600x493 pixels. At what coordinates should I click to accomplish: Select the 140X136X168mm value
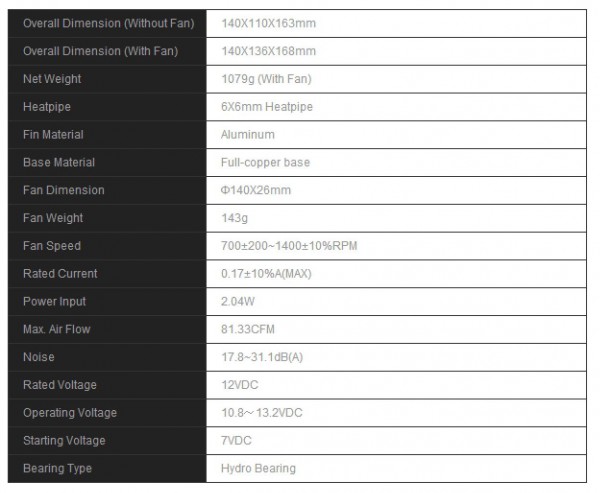click(x=268, y=51)
